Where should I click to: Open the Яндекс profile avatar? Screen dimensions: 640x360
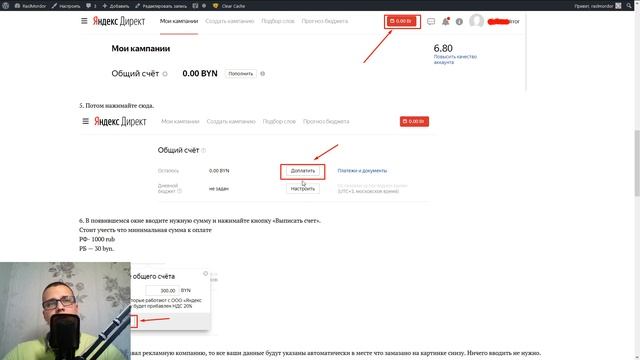(476, 21)
